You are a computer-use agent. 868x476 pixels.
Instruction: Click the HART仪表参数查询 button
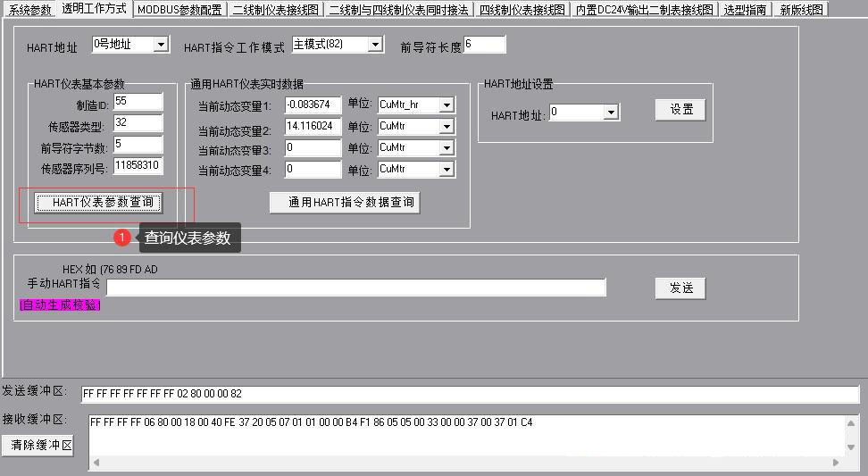click(x=98, y=203)
